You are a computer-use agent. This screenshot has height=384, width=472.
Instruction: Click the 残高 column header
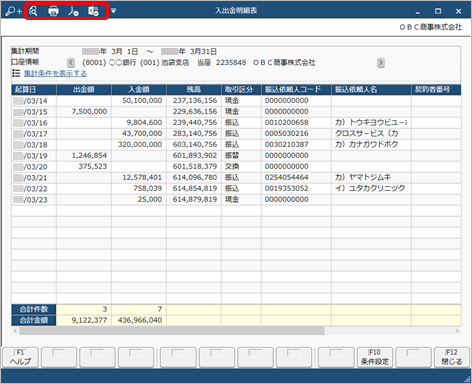194,90
